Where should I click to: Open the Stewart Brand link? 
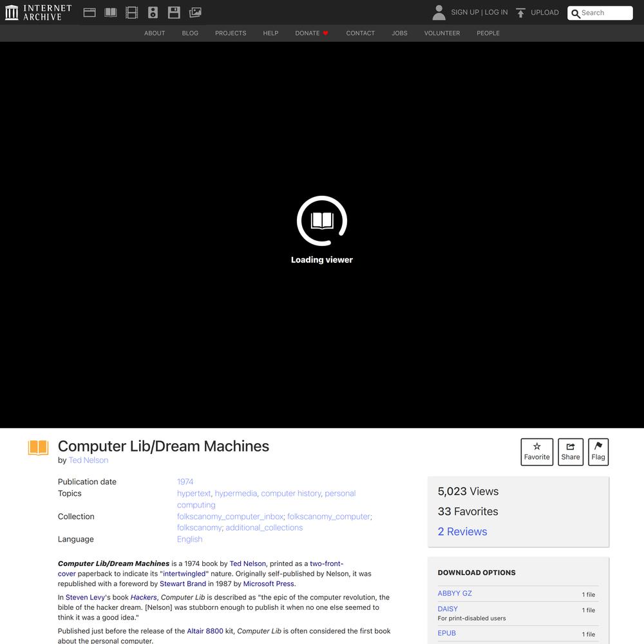183,583
